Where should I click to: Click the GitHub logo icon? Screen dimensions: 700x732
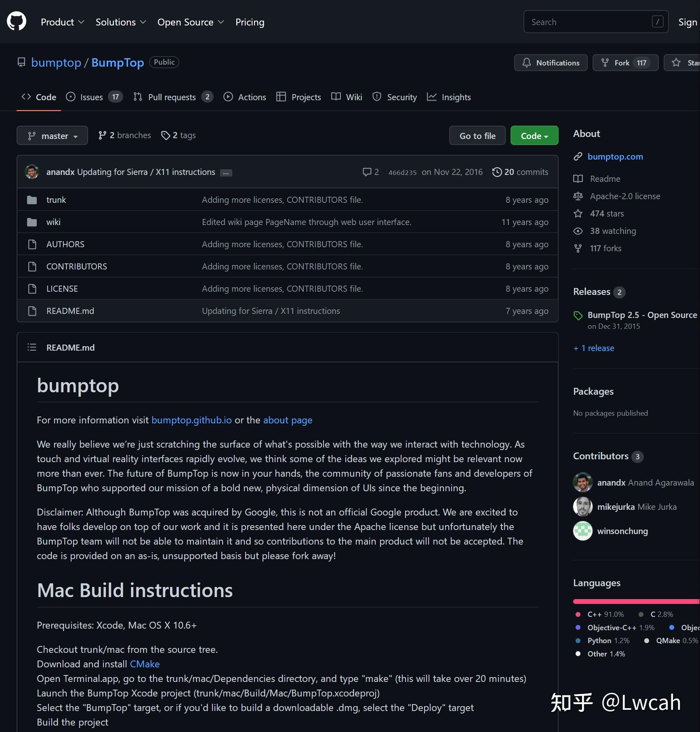coord(17,21)
